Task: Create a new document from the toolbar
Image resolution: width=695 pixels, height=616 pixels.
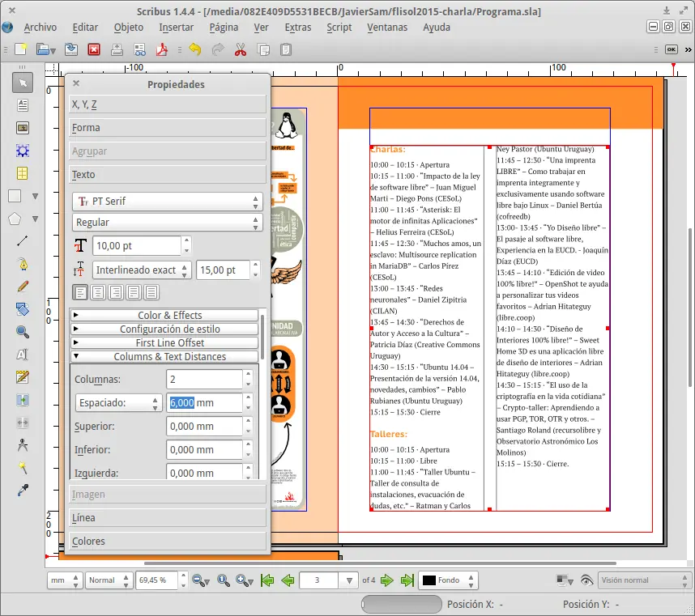Action: pos(21,49)
